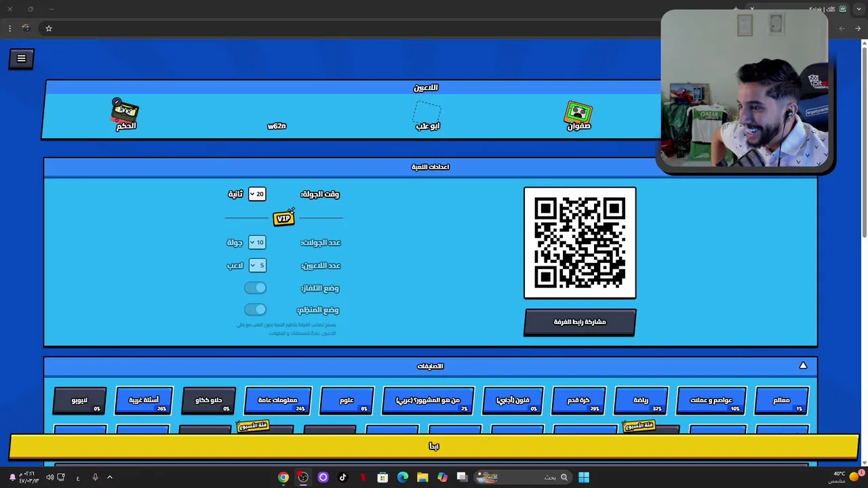
Task: Click اعدادات اللعبة settings header
Action: (430, 167)
